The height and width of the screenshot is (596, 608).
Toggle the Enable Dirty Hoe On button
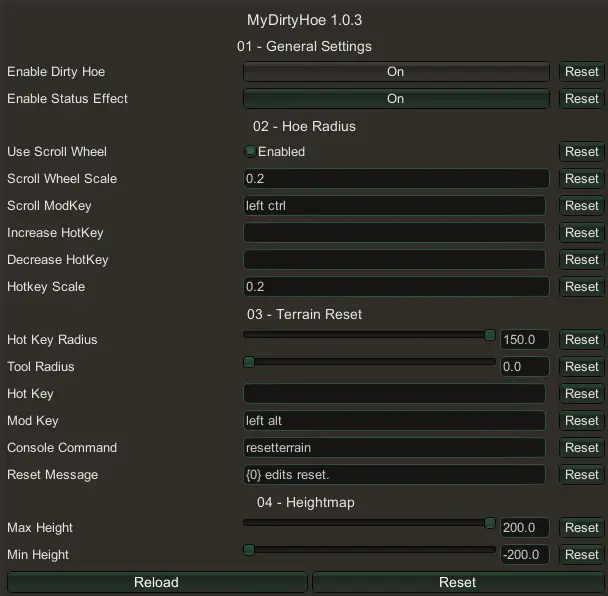[396, 72]
